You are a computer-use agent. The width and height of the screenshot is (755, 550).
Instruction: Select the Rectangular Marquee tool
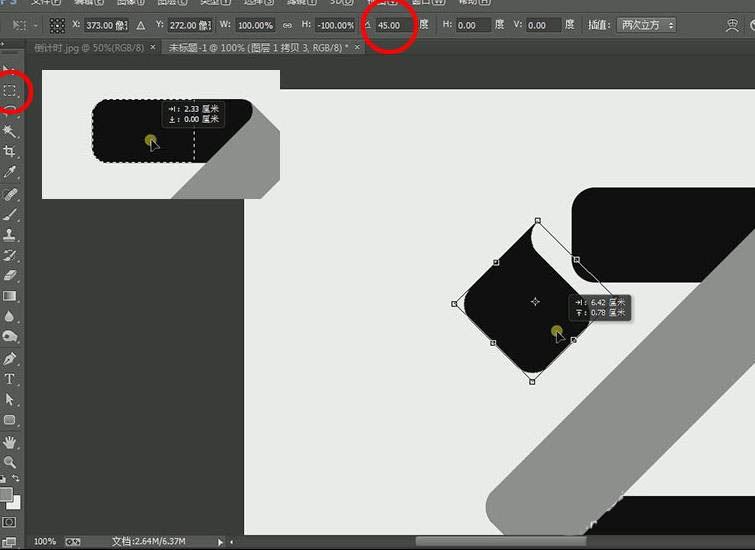point(10,90)
